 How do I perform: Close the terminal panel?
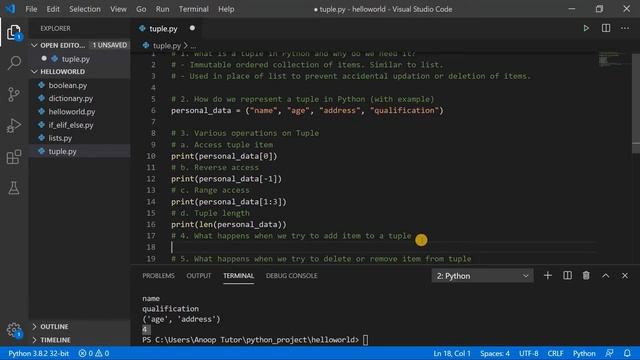(625, 276)
